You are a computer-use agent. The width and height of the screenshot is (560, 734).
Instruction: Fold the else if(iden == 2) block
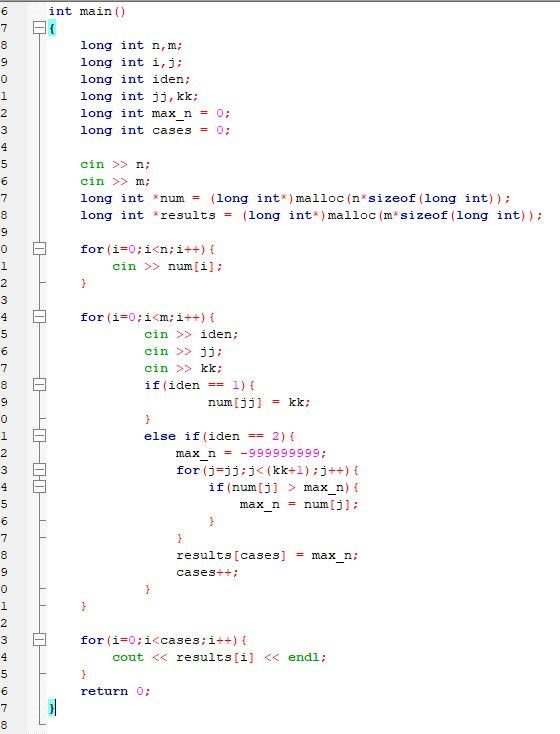[39, 436]
